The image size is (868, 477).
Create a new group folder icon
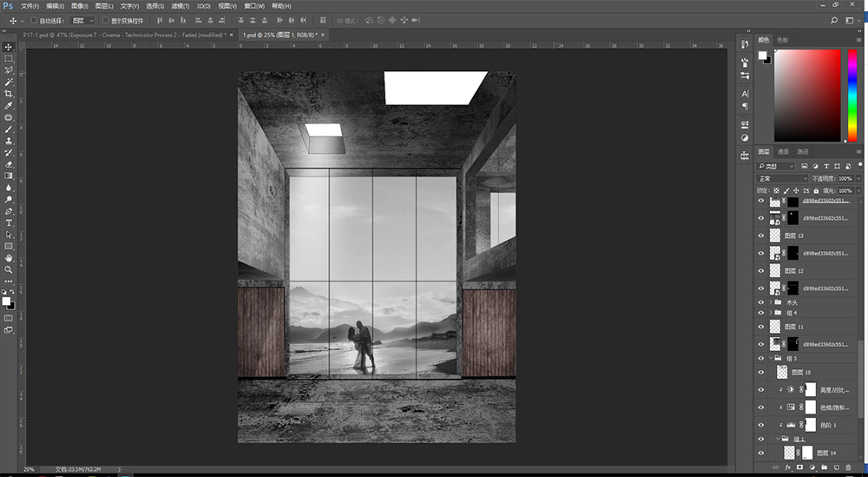[825, 468]
